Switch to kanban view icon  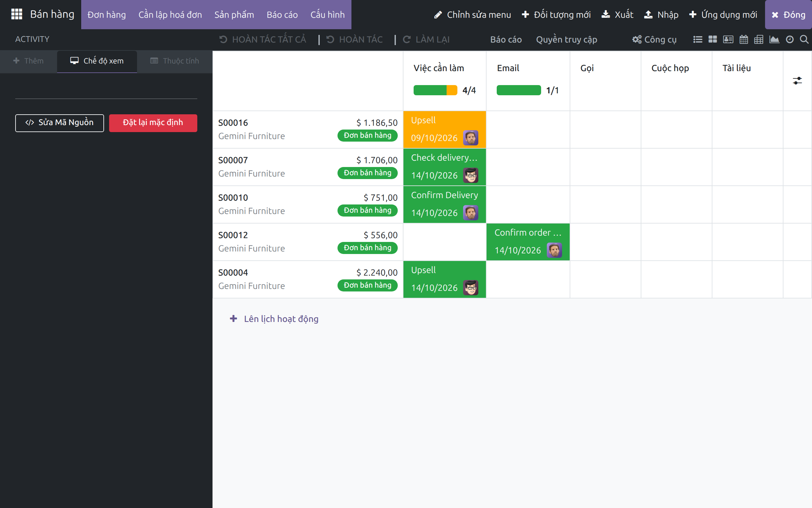tap(713, 39)
